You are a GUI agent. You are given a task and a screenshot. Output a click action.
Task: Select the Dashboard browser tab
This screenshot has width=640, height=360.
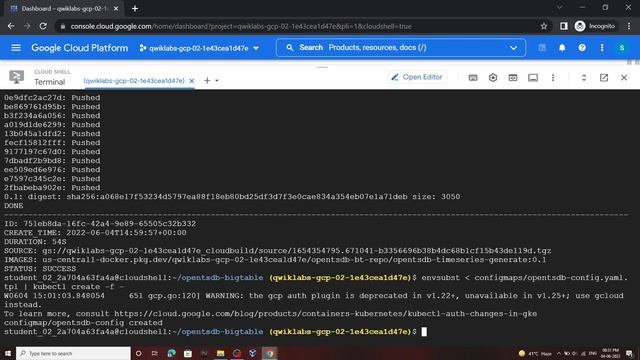(x=64, y=9)
